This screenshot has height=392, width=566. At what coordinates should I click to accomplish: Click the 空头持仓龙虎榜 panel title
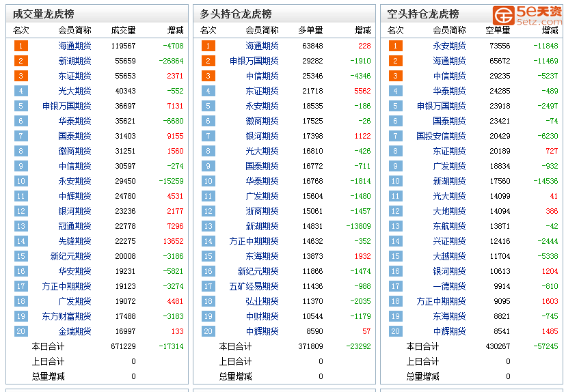tap(423, 14)
